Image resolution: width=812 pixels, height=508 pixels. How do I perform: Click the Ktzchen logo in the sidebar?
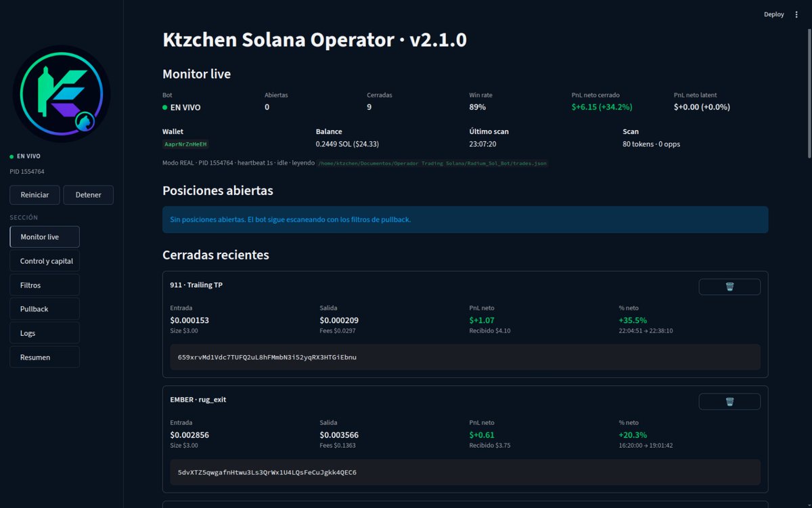[62, 93]
